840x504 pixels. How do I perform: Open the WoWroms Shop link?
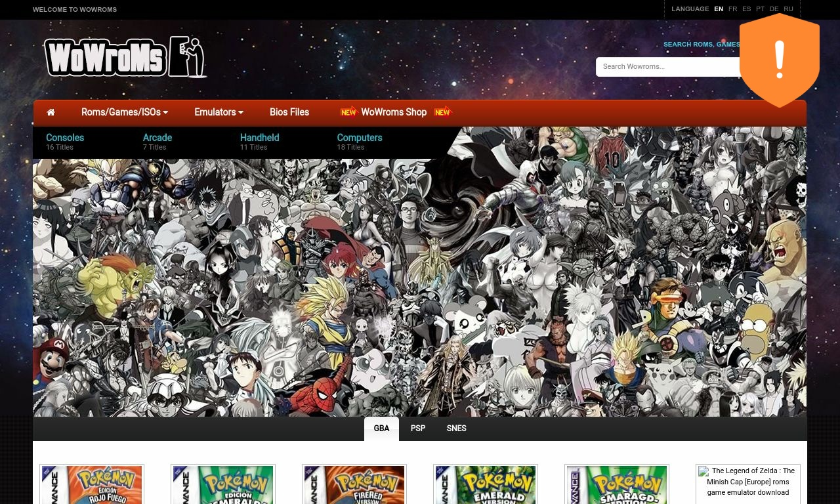coord(394,112)
